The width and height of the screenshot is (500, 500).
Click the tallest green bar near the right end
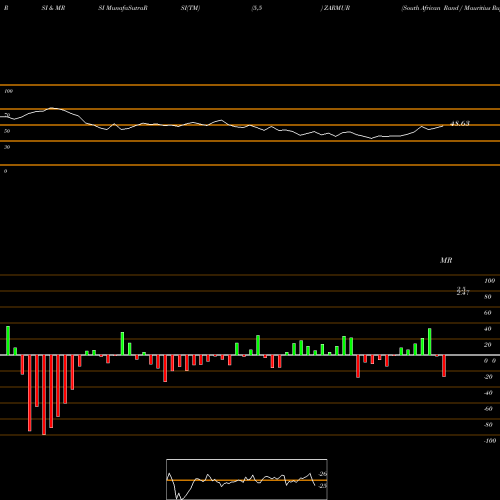[430, 342]
